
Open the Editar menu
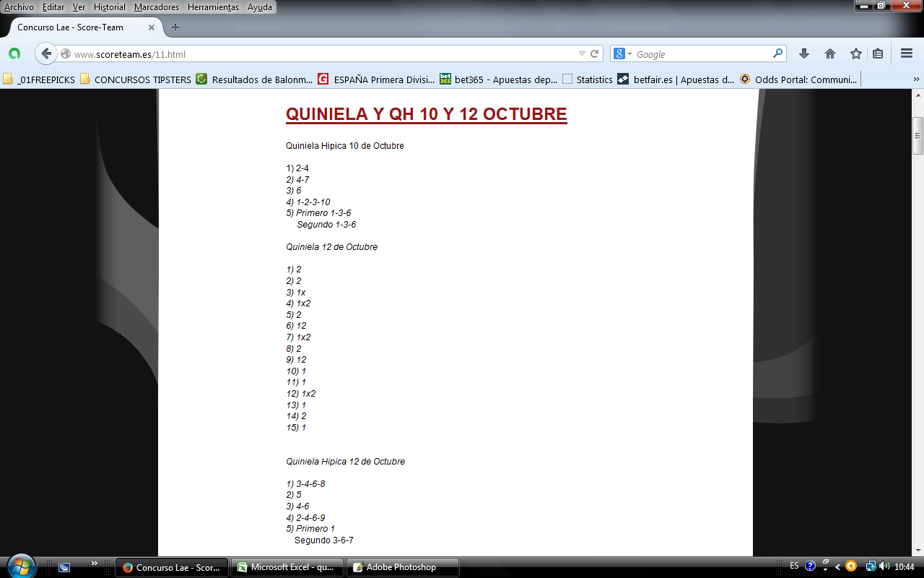[53, 7]
